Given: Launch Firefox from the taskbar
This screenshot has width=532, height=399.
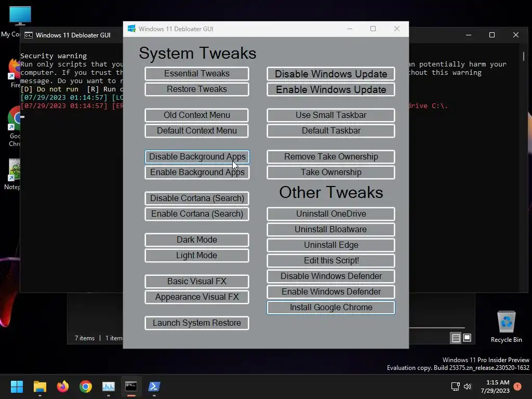Looking at the screenshot, I should click(x=63, y=387).
